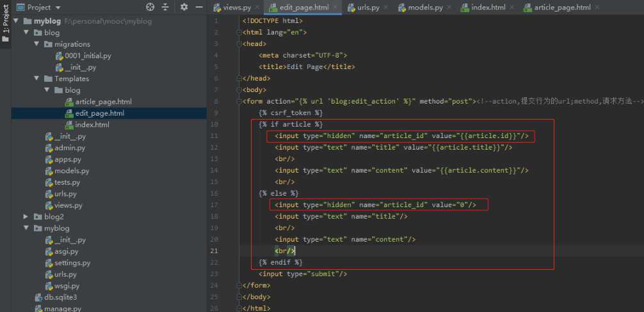Hide the Project panel with minus icon
The image size is (644, 312).
(x=199, y=7)
